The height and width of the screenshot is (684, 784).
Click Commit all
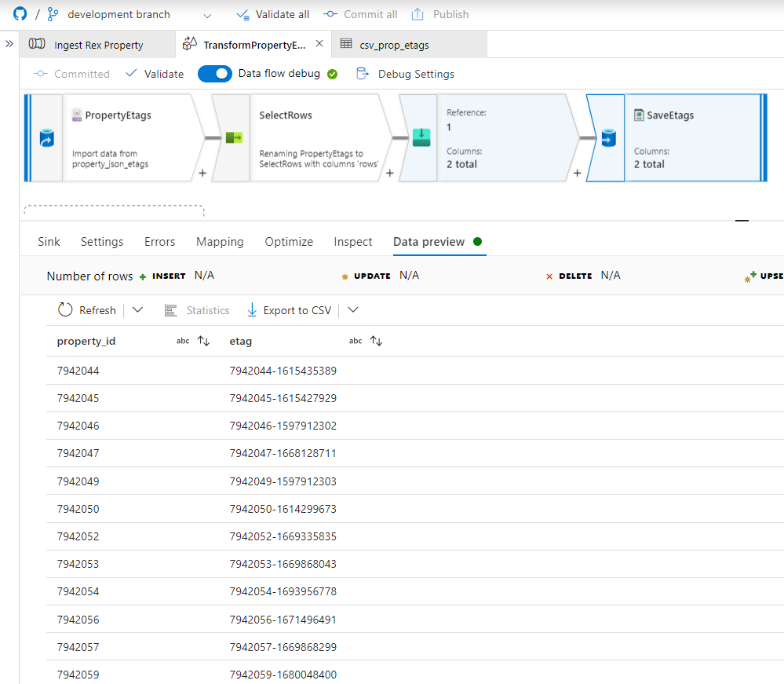pyautogui.click(x=360, y=13)
